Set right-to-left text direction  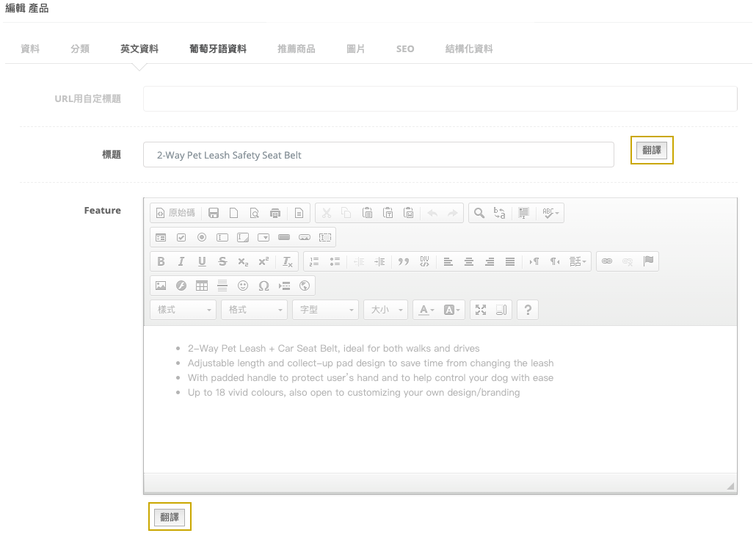555,261
